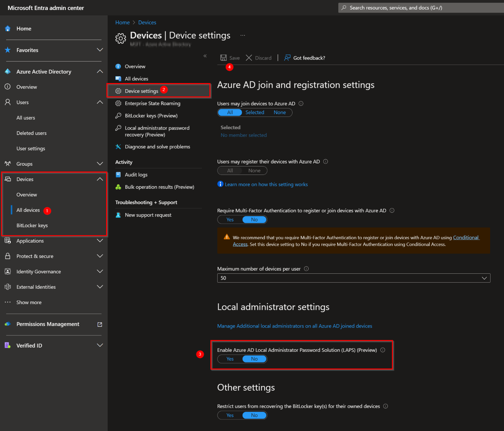Screen dimensions: 504x431
Task: Open Identity Governance in the sidebar
Action: [x=38, y=271]
